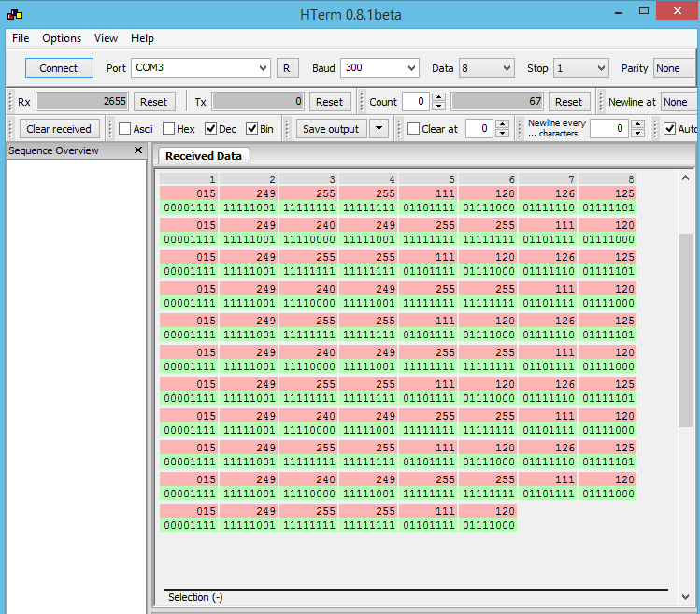Open the Parity dropdown

[675, 68]
